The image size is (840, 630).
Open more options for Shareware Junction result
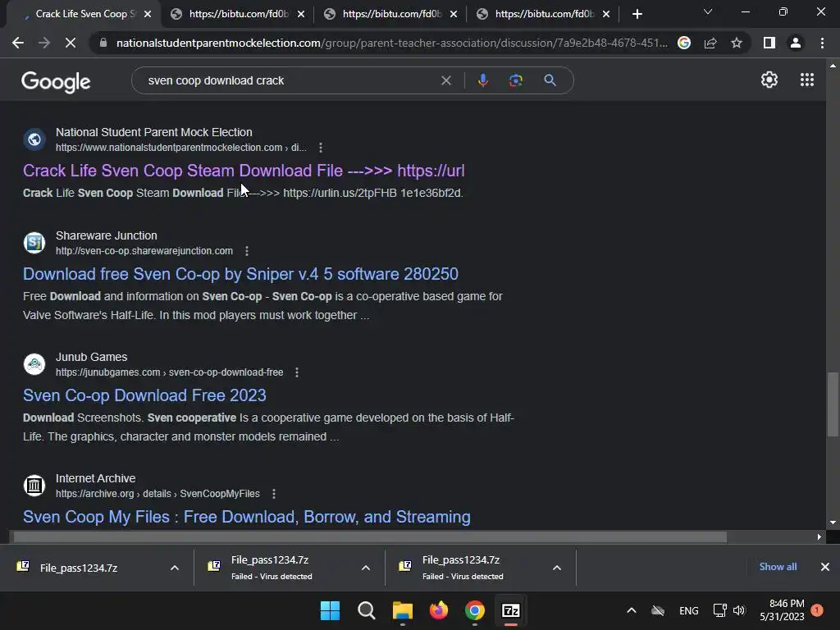pos(246,251)
